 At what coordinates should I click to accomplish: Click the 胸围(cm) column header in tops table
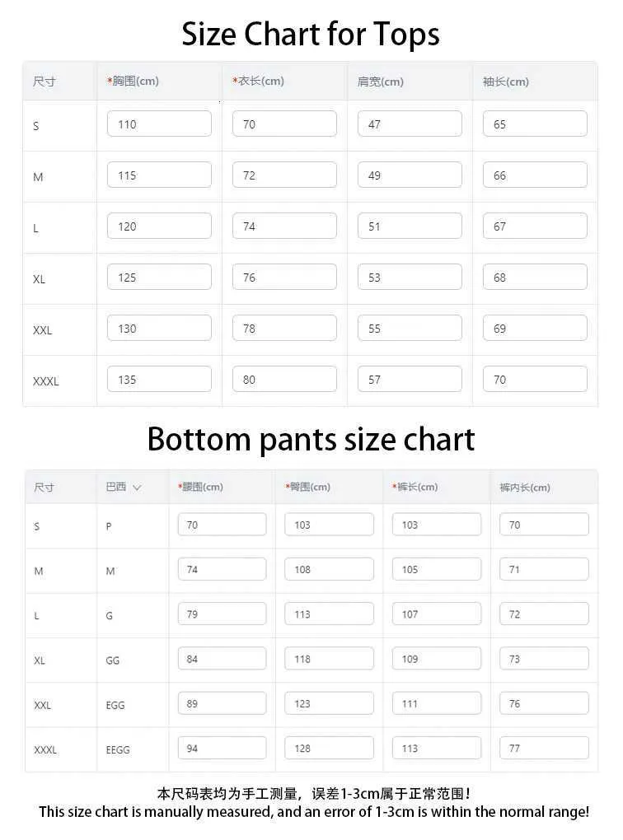[135, 82]
